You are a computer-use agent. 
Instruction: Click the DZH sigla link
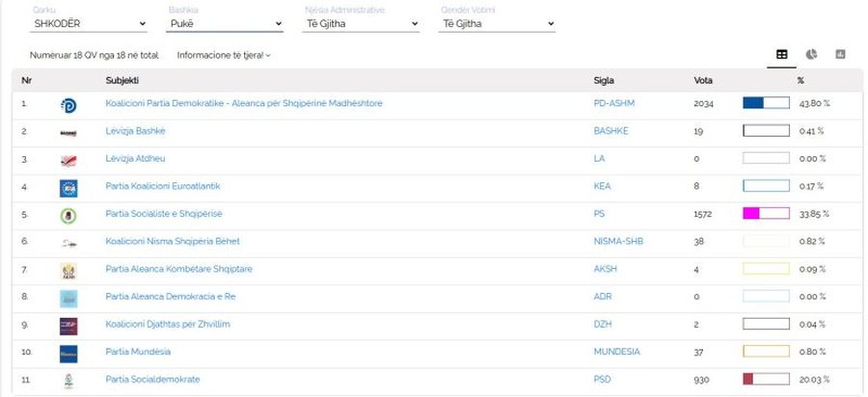[602, 325]
